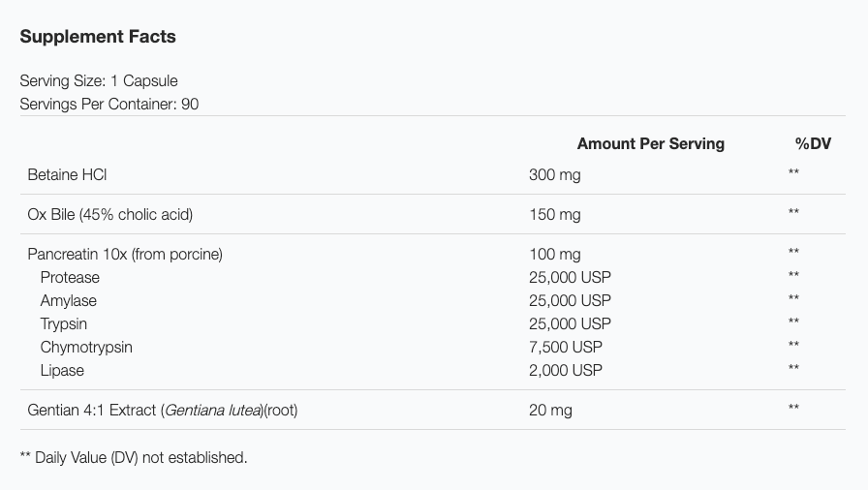Select the Gentian 4:1 Extract ingredient label
This screenshot has width=868, height=490.
[163, 410]
